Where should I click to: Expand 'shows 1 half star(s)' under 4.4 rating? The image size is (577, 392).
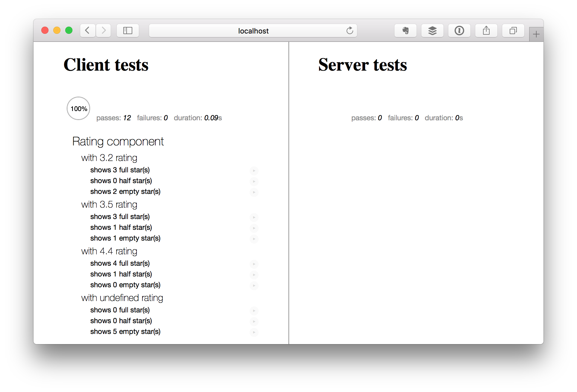121,274
